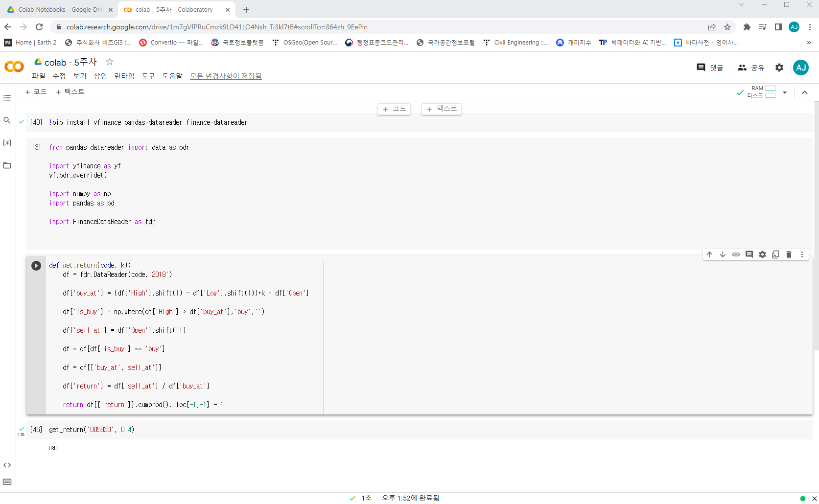The height and width of the screenshot is (504, 819).
Task: Collapse the Colab header with the chevron
Action: pyautogui.click(x=805, y=92)
